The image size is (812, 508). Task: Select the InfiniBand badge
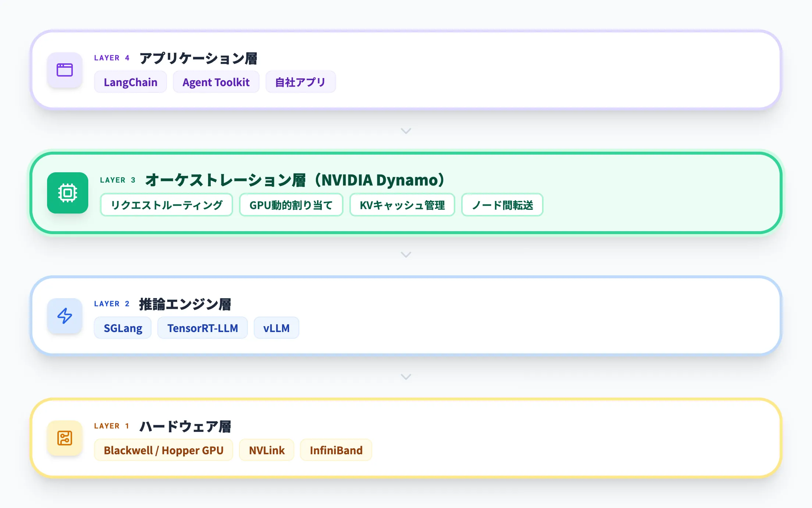[336, 450]
